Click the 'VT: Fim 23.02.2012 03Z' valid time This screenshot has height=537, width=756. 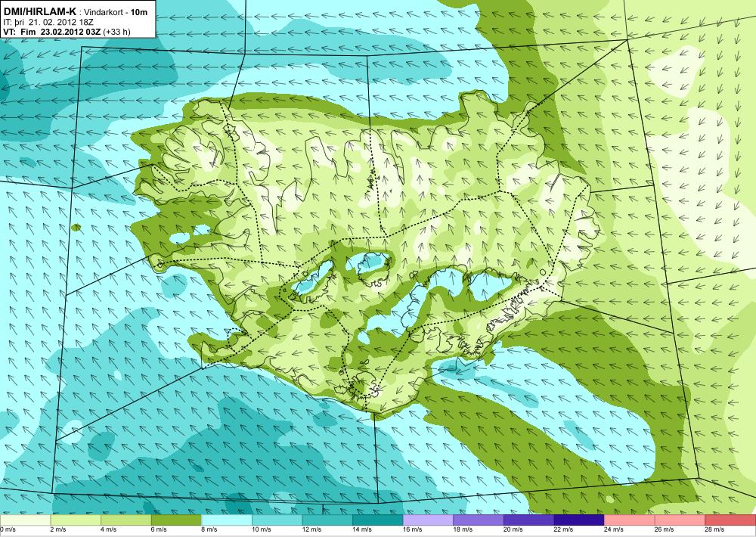51,32
